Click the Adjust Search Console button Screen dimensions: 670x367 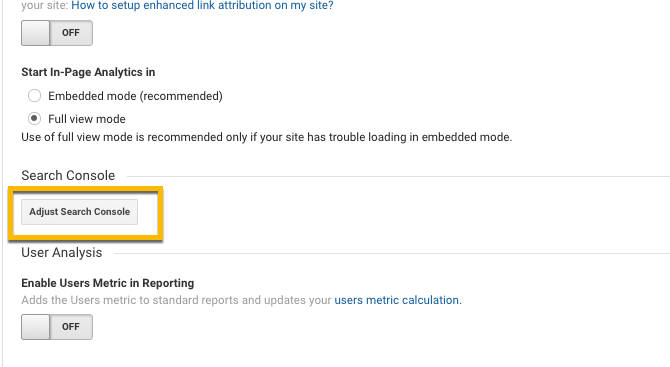coord(79,212)
